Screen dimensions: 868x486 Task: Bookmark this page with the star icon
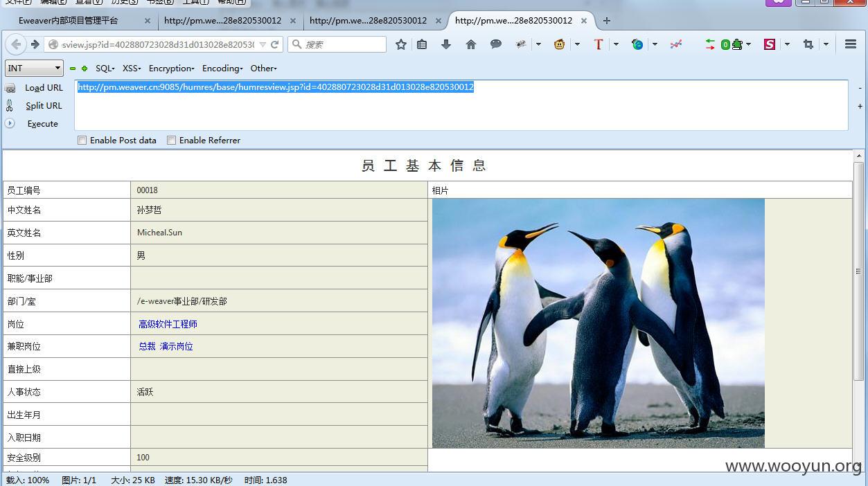401,44
